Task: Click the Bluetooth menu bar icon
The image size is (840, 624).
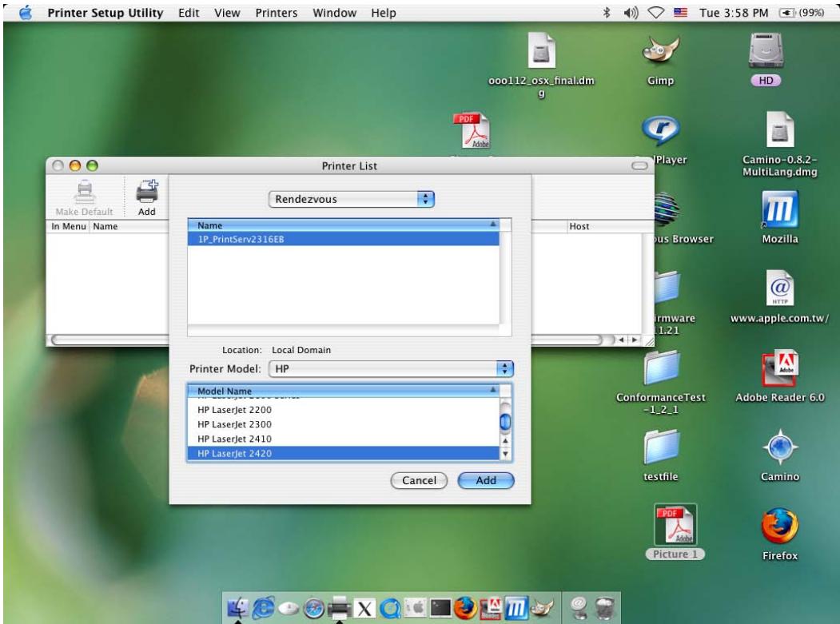Action: click(x=607, y=12)
